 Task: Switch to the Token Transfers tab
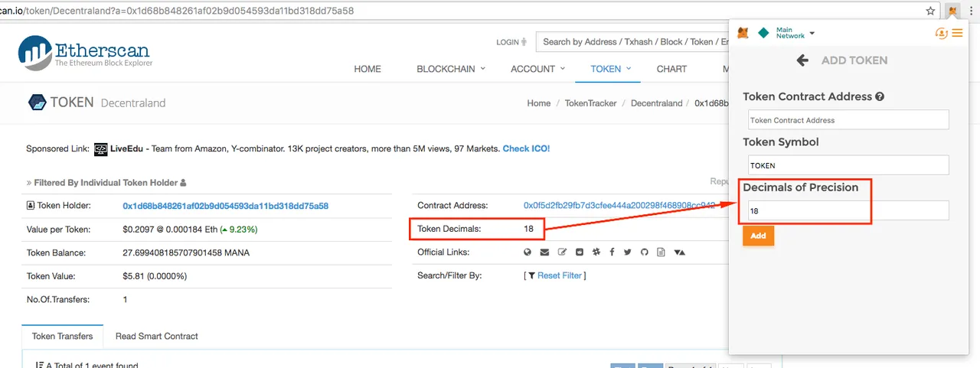(63, 336)
